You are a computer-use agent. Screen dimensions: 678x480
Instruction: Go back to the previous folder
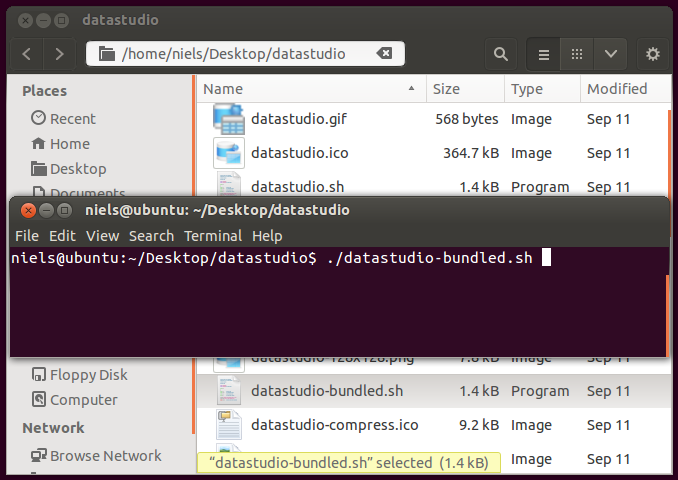(27, 54)
